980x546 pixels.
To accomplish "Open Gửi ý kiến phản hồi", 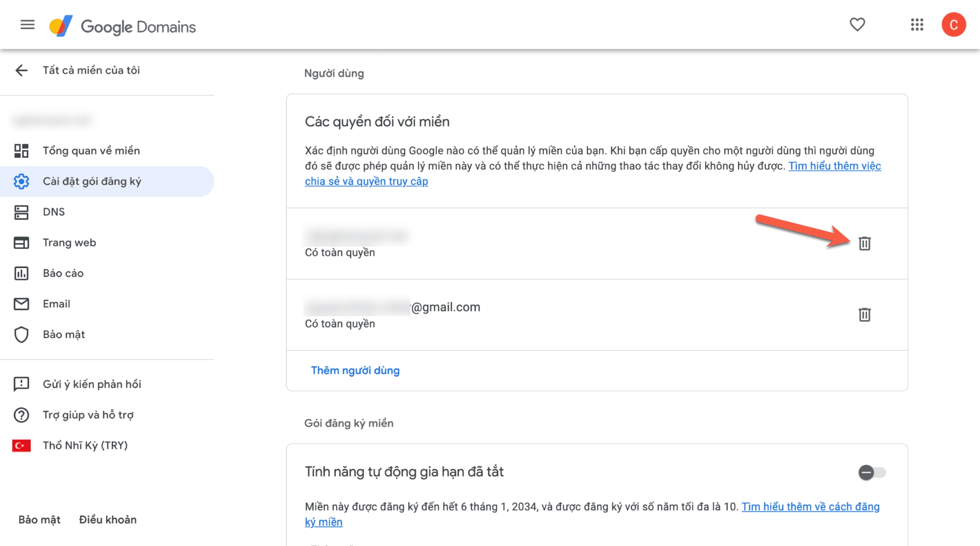I will (92, 384).
